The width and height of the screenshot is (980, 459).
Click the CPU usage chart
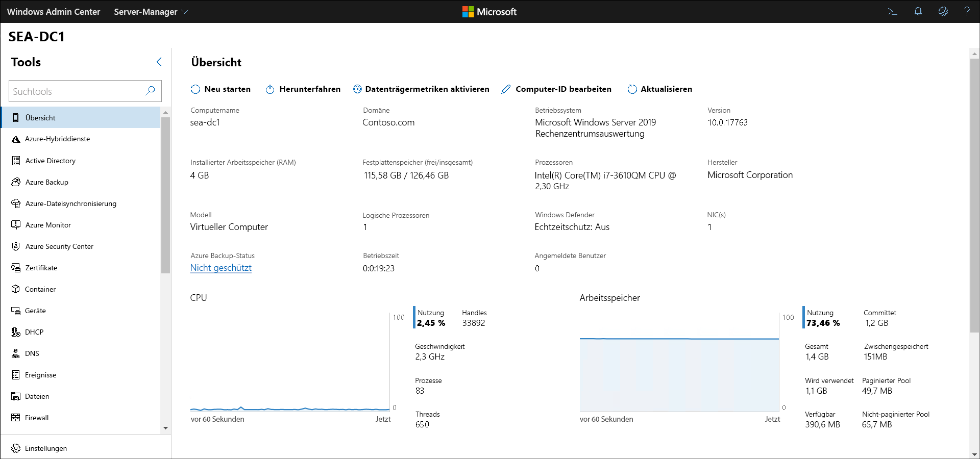290,362
